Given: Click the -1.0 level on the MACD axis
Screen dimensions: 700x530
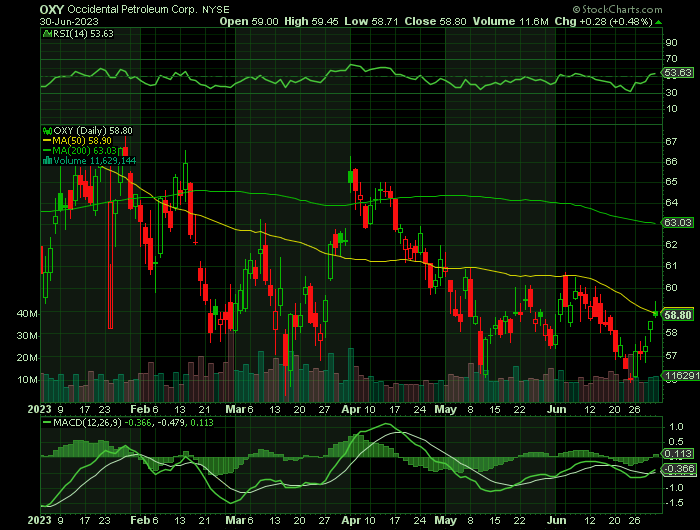Looking at the screenshot, I should point(674,488).
